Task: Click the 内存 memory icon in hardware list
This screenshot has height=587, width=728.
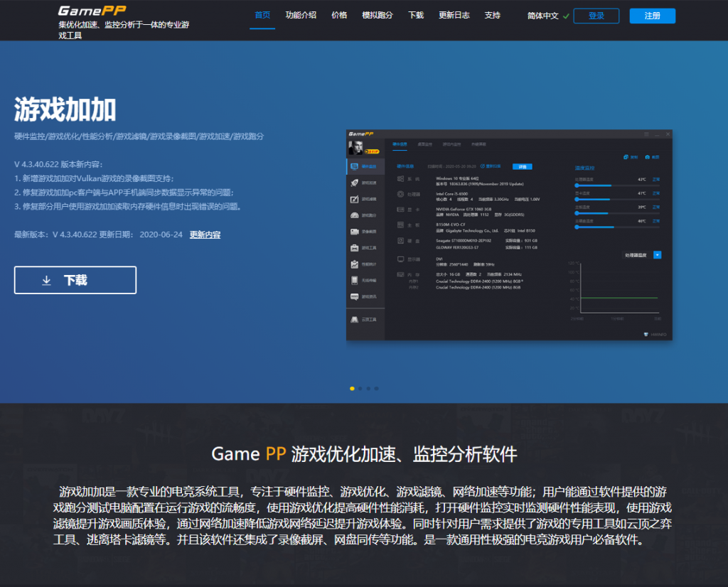Action: [401, 274]
